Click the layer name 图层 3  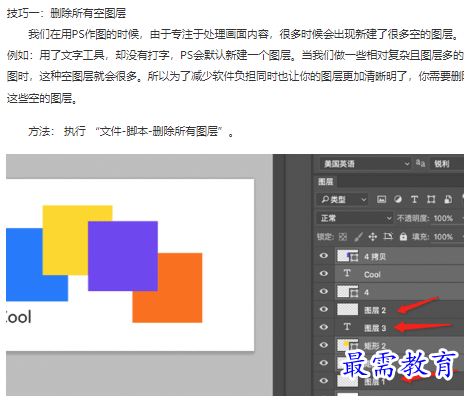[x=375, y=328]
